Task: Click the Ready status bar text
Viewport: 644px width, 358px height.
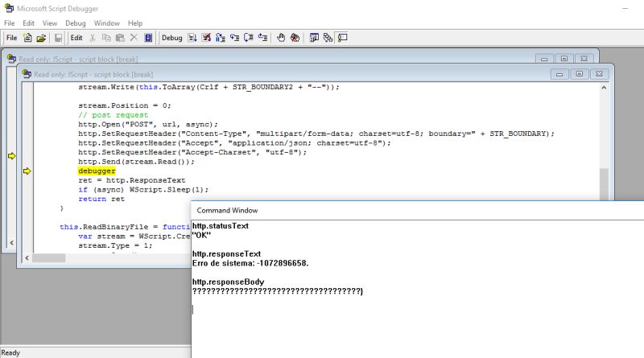Action: click(x=10, y=352)
